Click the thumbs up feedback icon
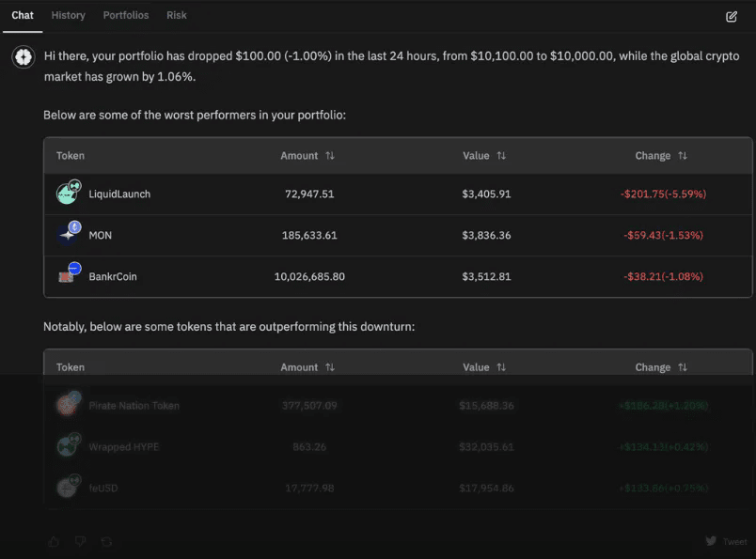 [x=54, y=541]
